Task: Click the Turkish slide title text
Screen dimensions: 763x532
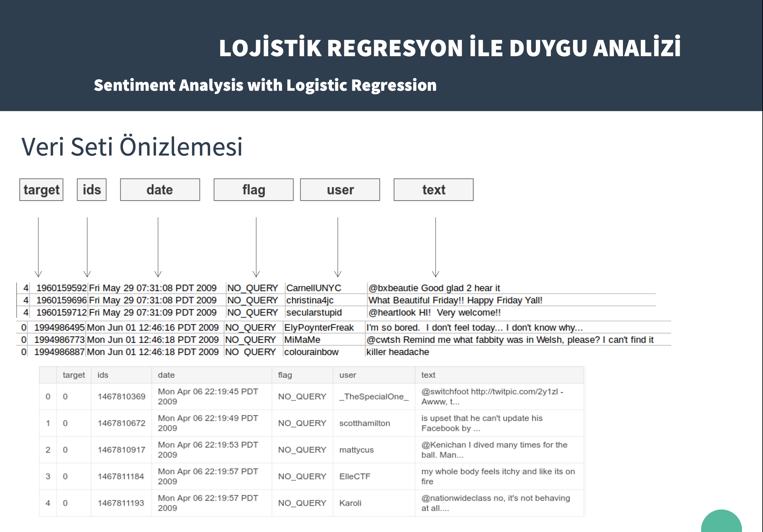Action: pyautogui.click(x=449, y=48)
